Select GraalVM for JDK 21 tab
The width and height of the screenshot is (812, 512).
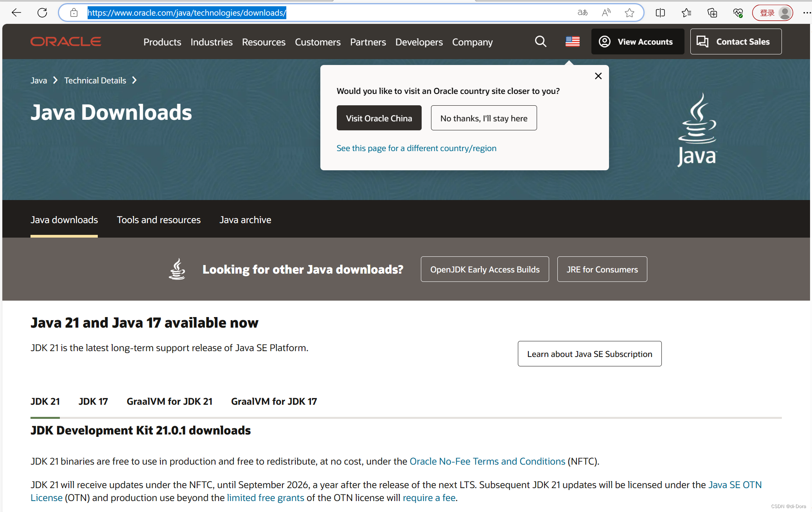tap(169, 402)
